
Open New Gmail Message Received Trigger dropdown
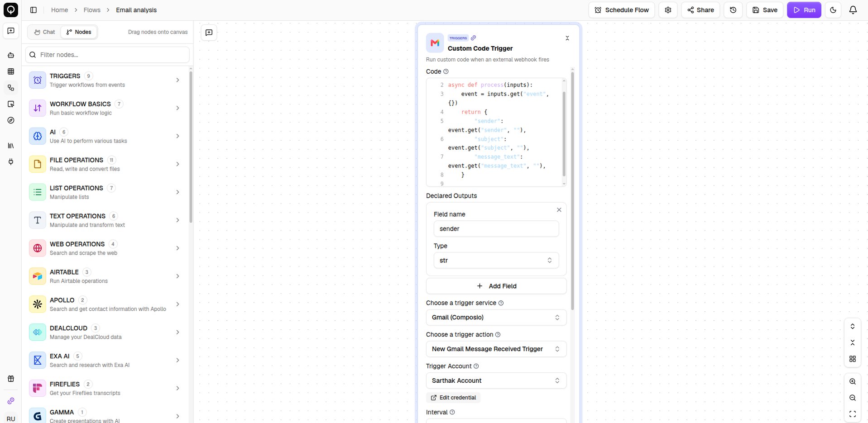[496, 349]
